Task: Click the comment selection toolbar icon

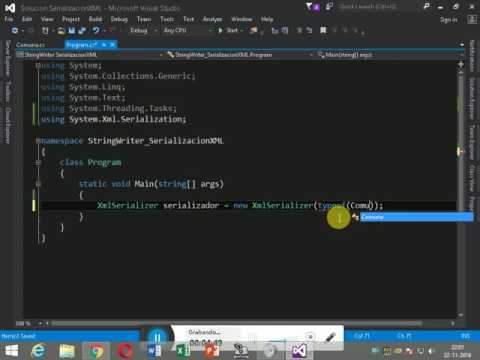Action: coord(299,31)
